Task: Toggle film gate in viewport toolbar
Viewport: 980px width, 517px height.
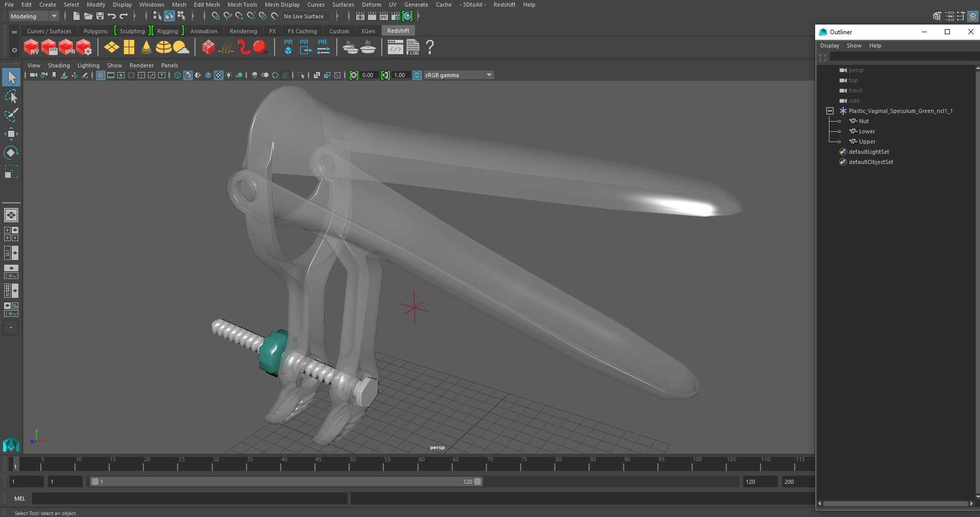Action: click(x=111, y=75)
